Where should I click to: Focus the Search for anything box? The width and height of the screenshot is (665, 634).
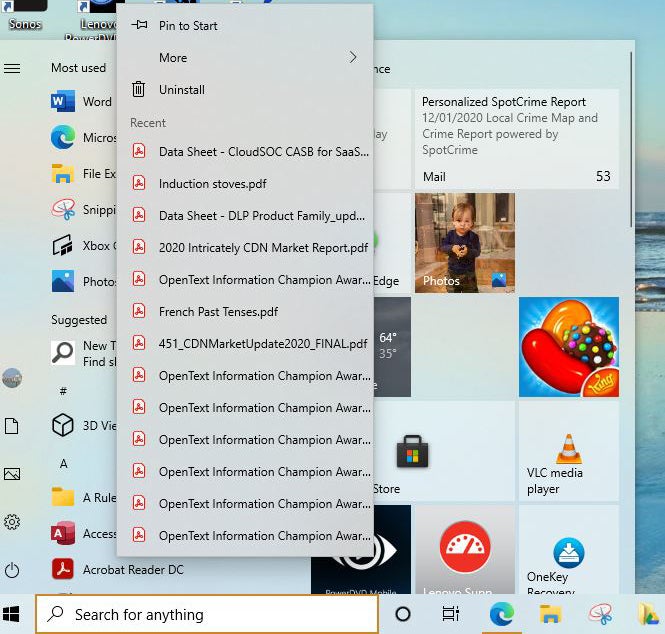207,614
